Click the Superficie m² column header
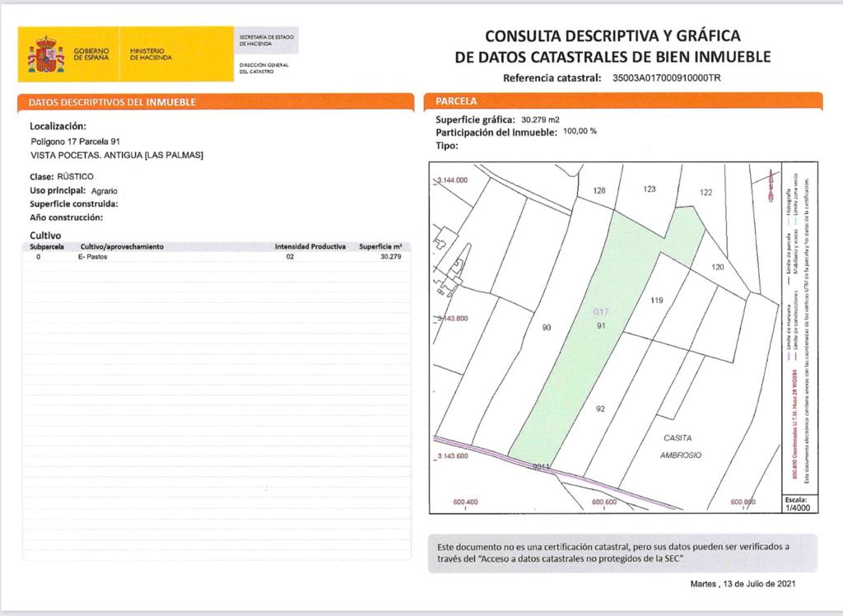This screenshot has height=616, width=843. tap(380, 246)
